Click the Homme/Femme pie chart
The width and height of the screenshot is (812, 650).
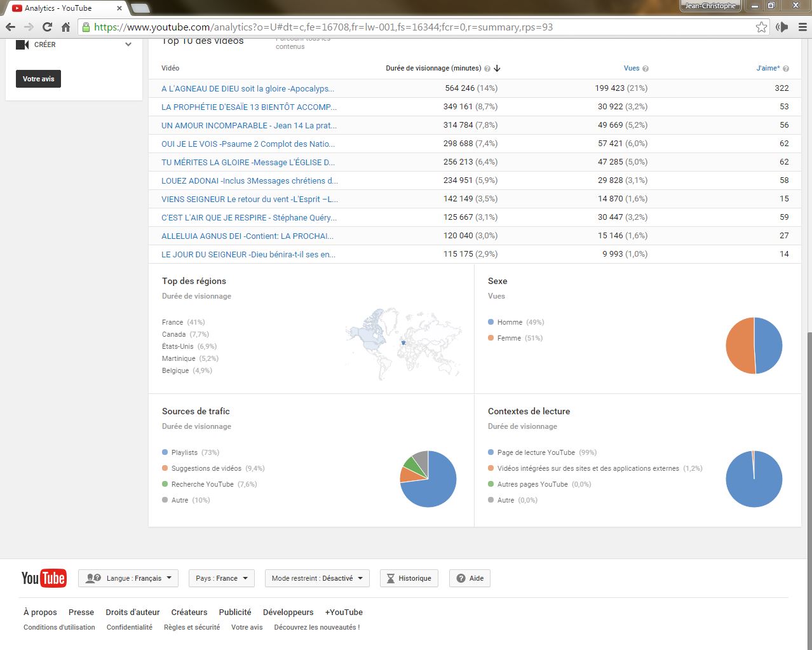pos(754,346)
